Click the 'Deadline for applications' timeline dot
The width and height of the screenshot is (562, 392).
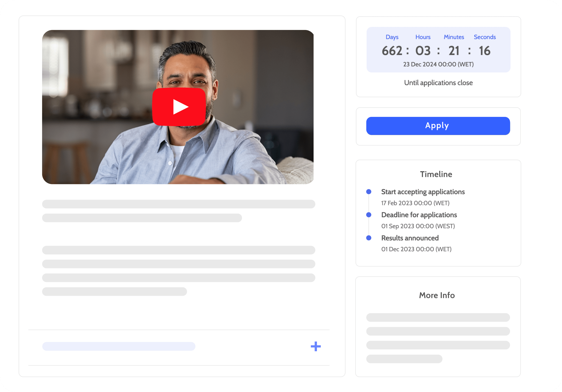(x=369, y=215)
